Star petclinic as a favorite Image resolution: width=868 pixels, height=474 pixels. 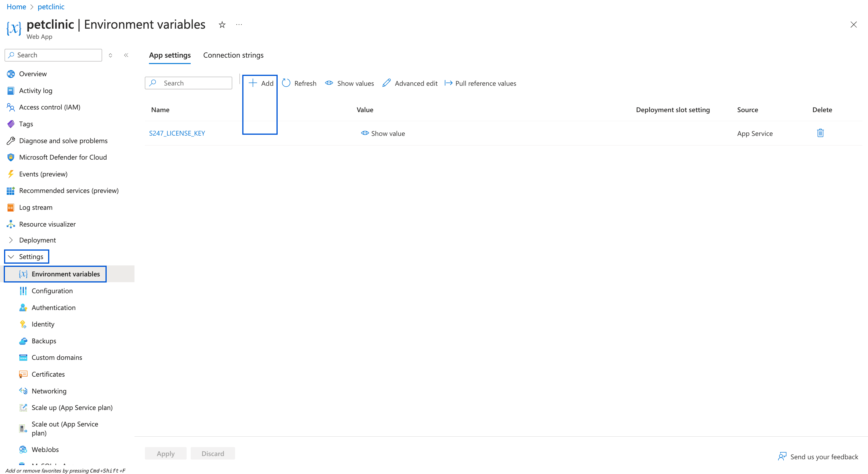click(222, 25)
